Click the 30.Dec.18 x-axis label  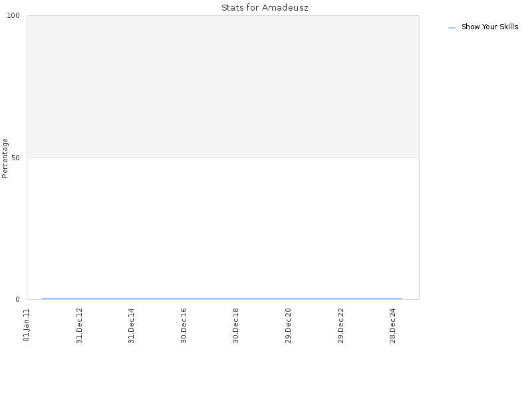click(236, 325)
